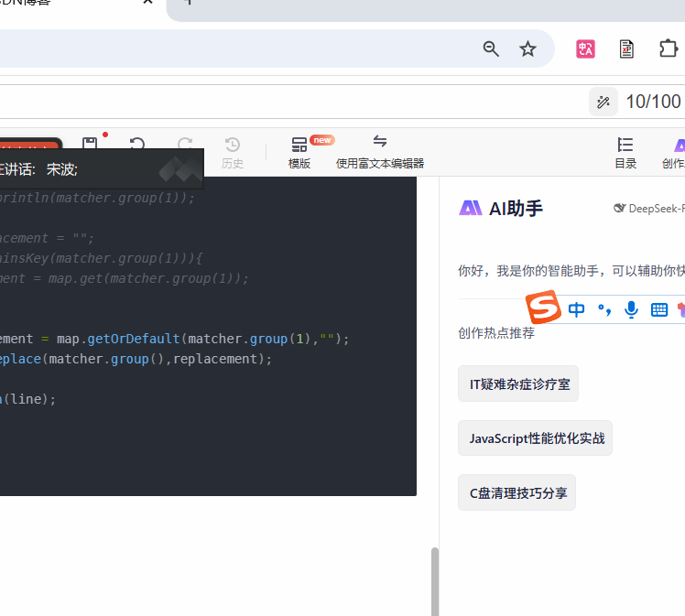Viewport: 685px width, 616px height.
Task: Open the PDF document extension icon
Action: [626, 49]
